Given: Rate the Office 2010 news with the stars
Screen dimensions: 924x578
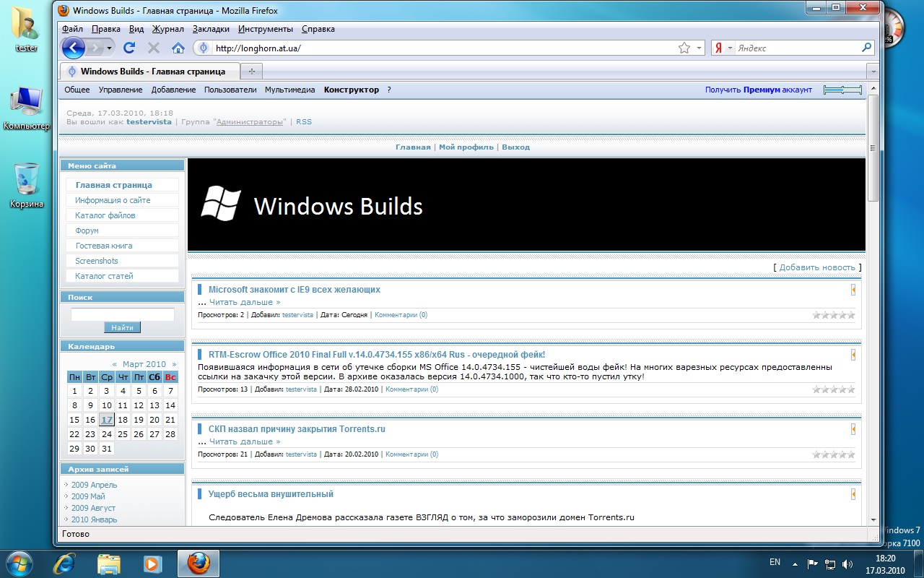Looking at the screenshot, I should point(834,389).
